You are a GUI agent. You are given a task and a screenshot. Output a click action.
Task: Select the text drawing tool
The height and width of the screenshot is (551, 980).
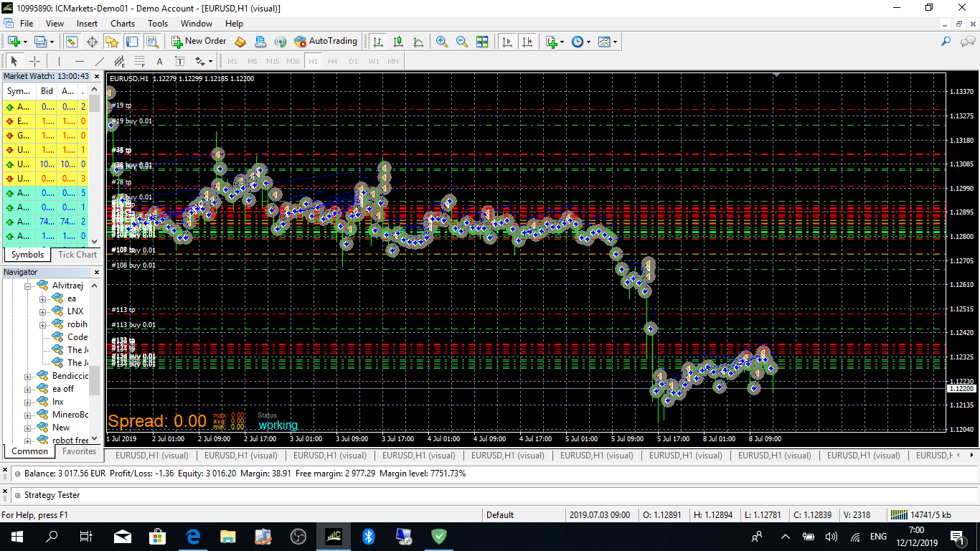[159, 62]
